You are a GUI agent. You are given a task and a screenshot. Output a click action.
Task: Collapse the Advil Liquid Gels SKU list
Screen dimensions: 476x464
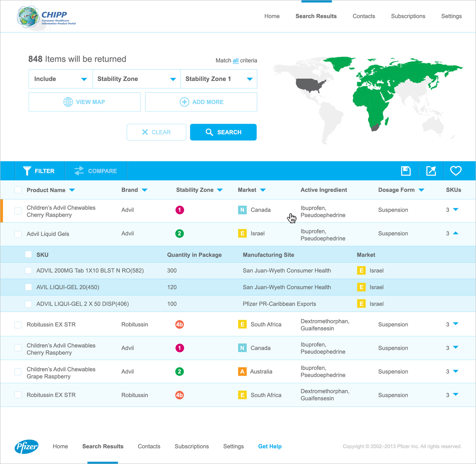pos(456,233)
